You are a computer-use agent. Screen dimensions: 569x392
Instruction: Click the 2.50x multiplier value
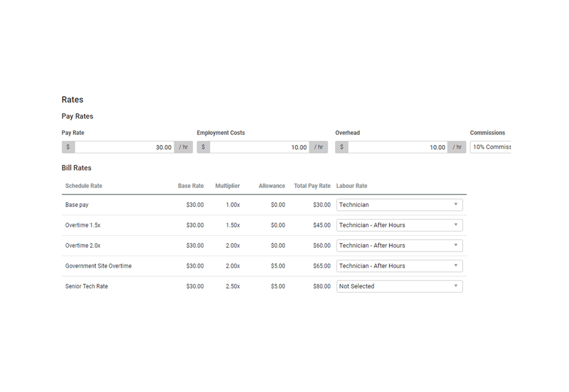tap(232, 286)
